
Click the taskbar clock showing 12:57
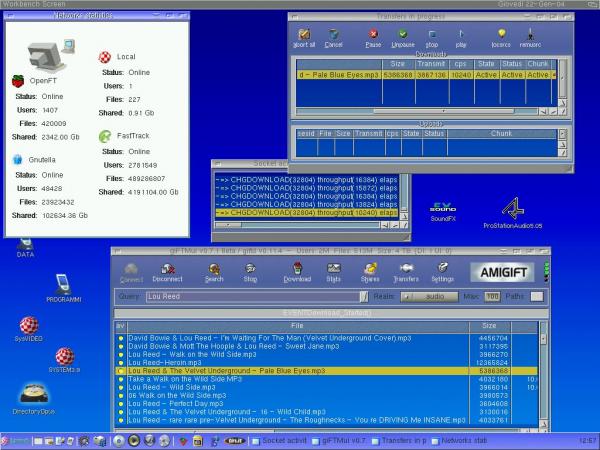tap(587, 441)
